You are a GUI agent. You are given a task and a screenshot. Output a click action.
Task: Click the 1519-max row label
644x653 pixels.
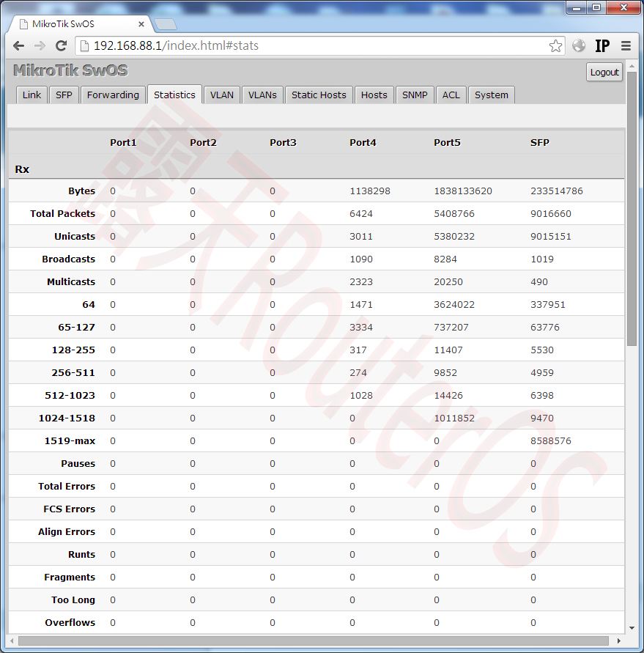pos(70,440)
